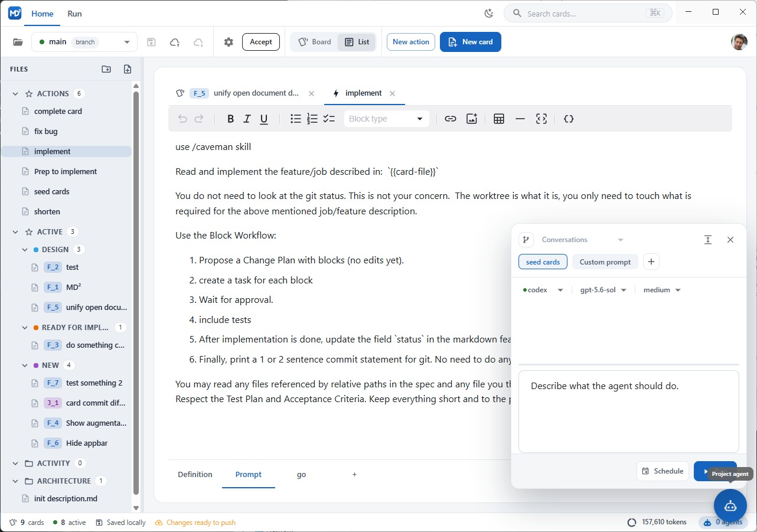Insert horizontal rule
The image size is (757, 532).
point(520,119)
